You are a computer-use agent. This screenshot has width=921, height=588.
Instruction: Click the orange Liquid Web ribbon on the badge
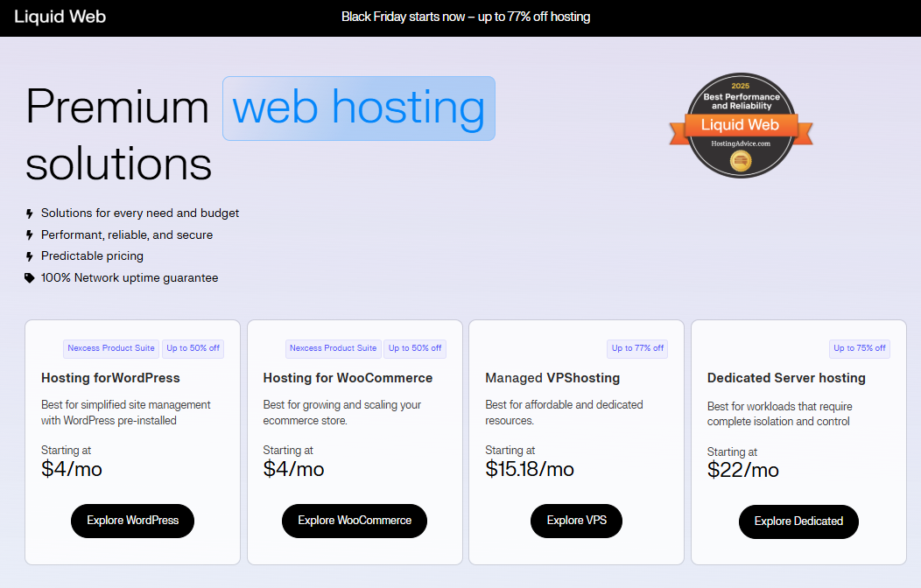click(741, 122)
